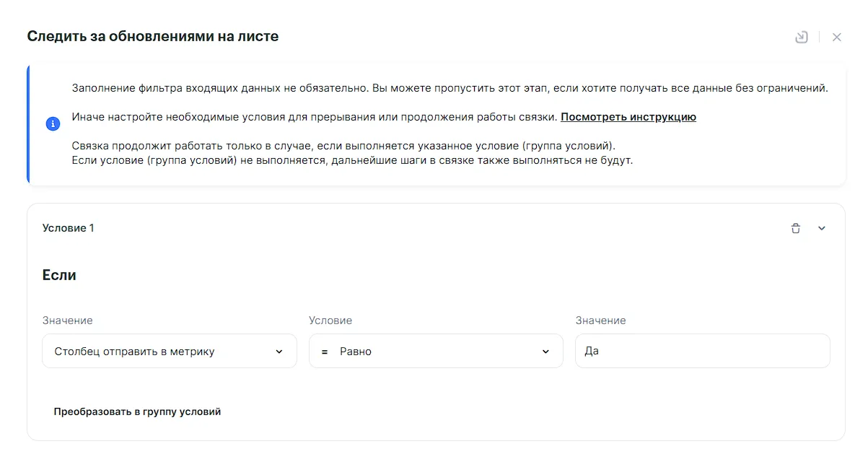Image resolution: width=868 pixels, height=462 pixels.
Task: Click the collapse-window icon beside the close button
Action: (x=802, y=38)
